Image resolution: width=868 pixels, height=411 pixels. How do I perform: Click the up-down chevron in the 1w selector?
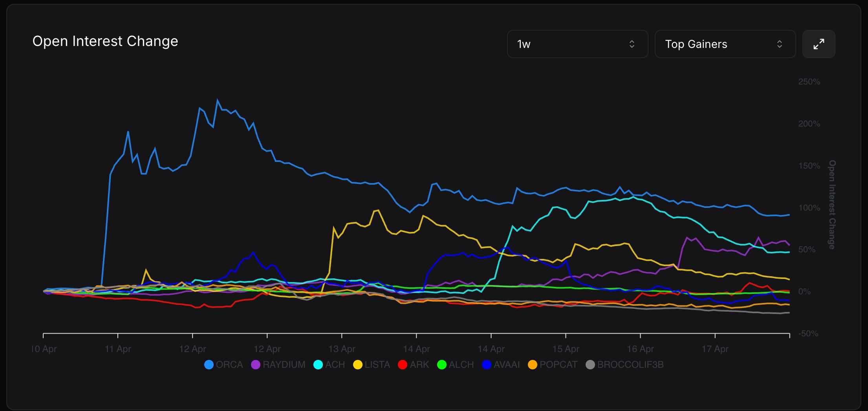pos(632,44)
